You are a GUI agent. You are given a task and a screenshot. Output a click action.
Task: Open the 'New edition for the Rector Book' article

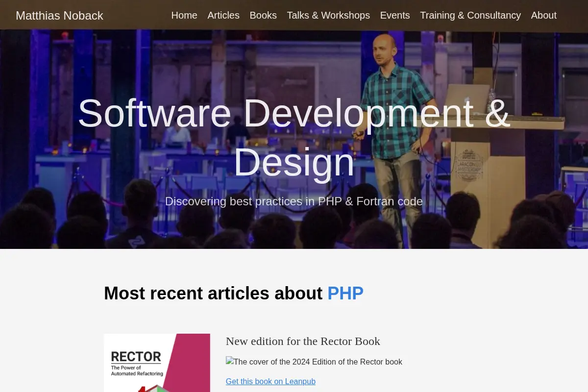(x=303, y=341)
